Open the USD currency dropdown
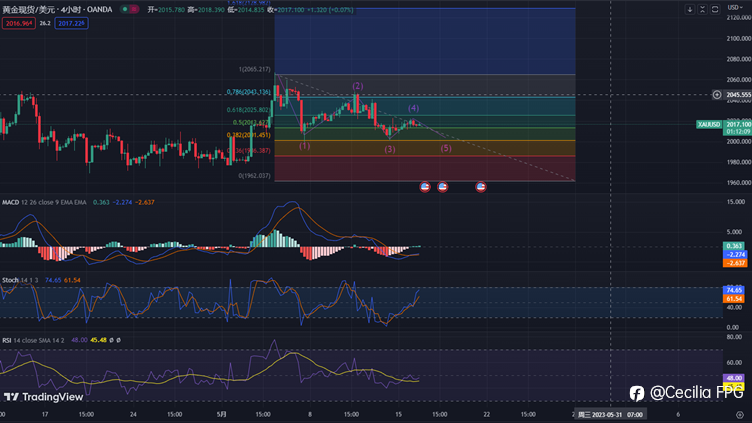752x423 pixels. (735, 7)
